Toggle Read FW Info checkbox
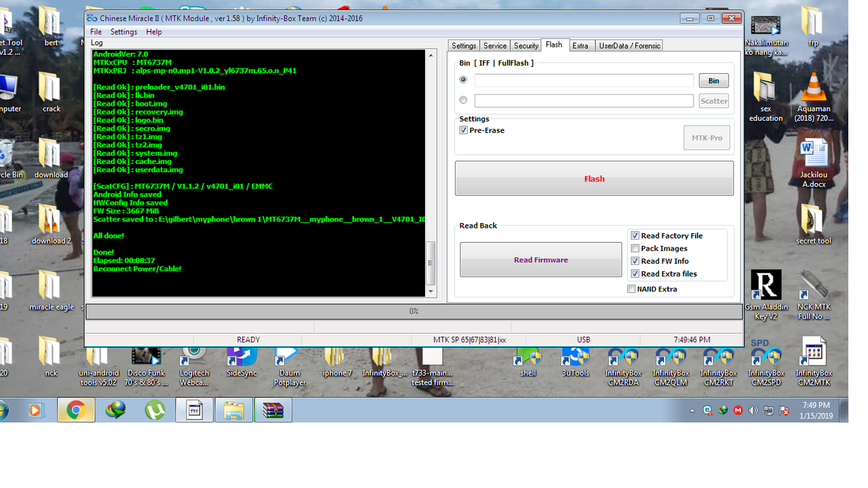The image size is (868, 488). click(x=635, y=261)
